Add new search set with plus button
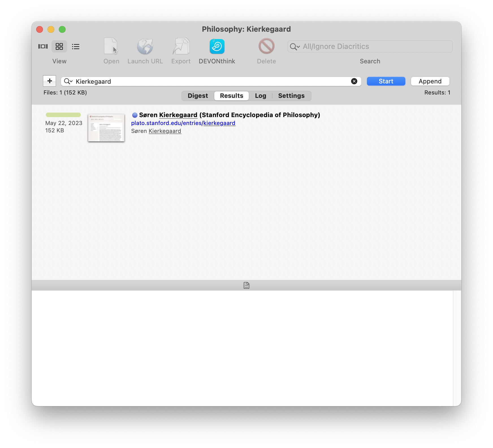 tap(49, 81)
